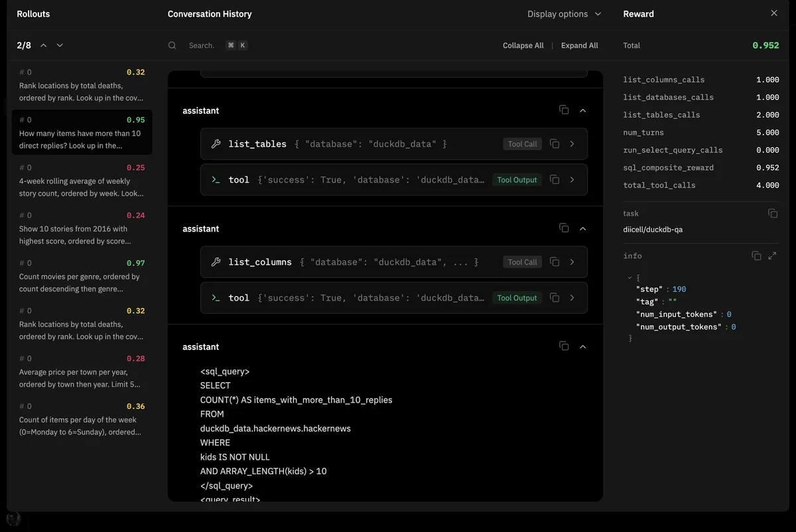Copy the info JSON block
Screen dimensions: 796x532
756,256
